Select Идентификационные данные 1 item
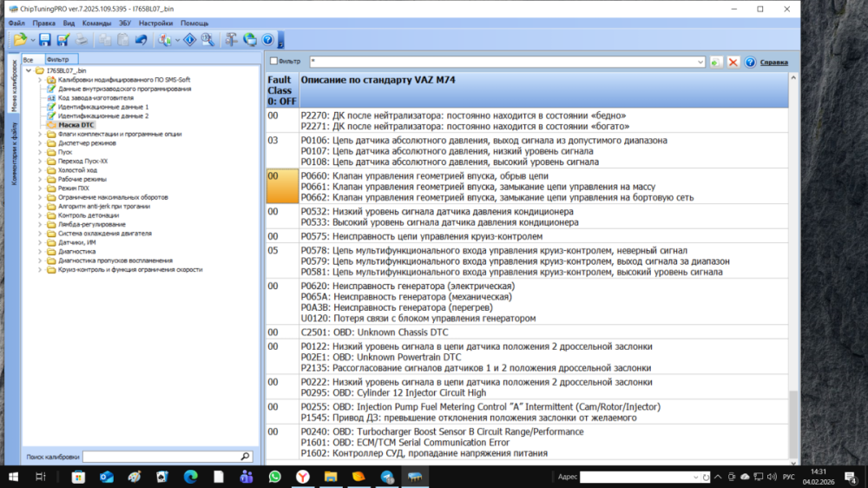 click(x=103, y=107)
